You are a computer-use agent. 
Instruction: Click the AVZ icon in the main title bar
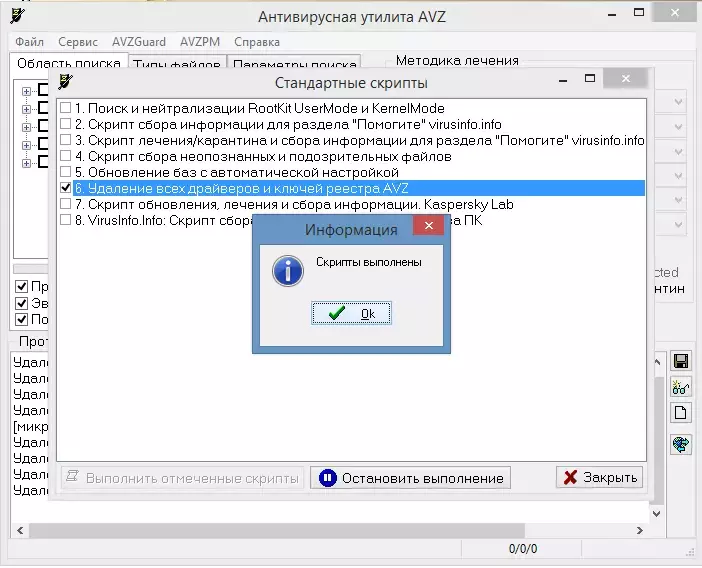[x=17, y=16]
